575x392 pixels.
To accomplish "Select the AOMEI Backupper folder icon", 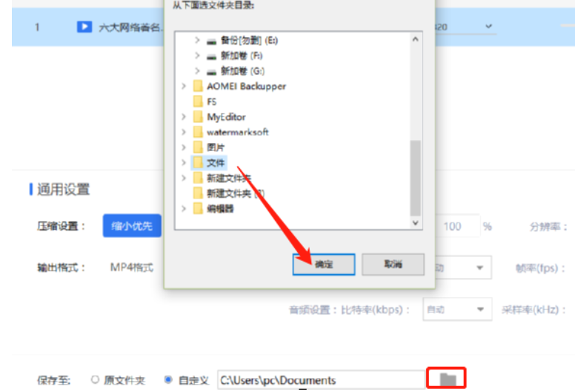I will pos(198,86).
